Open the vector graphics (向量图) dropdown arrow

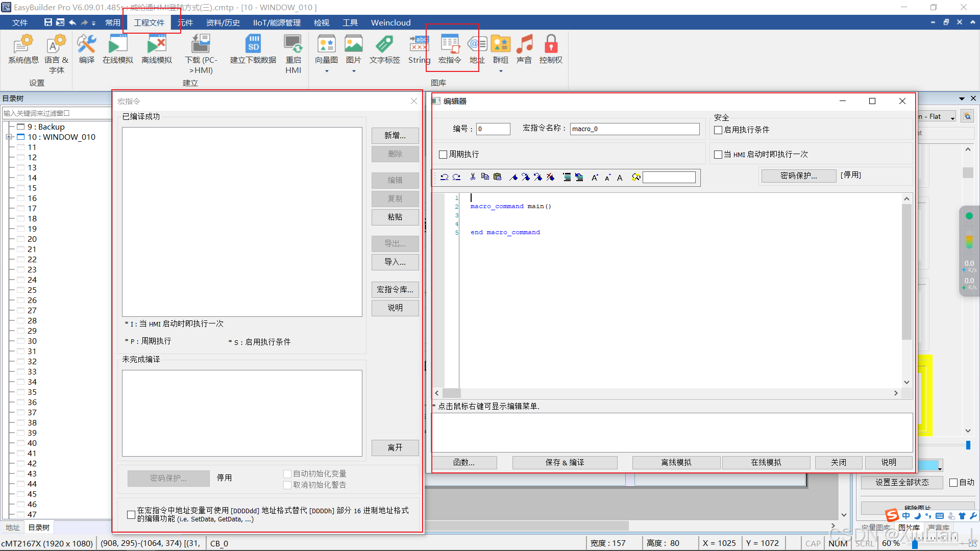(327, 71)
